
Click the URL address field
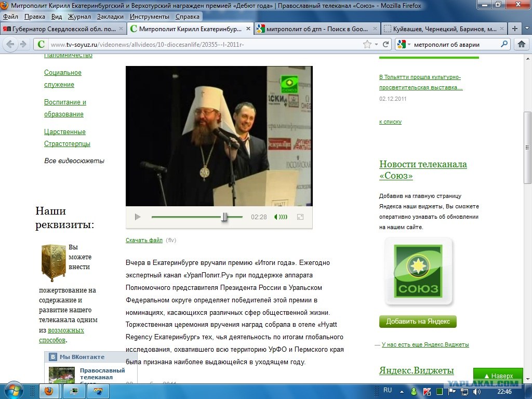coord(204,45)
